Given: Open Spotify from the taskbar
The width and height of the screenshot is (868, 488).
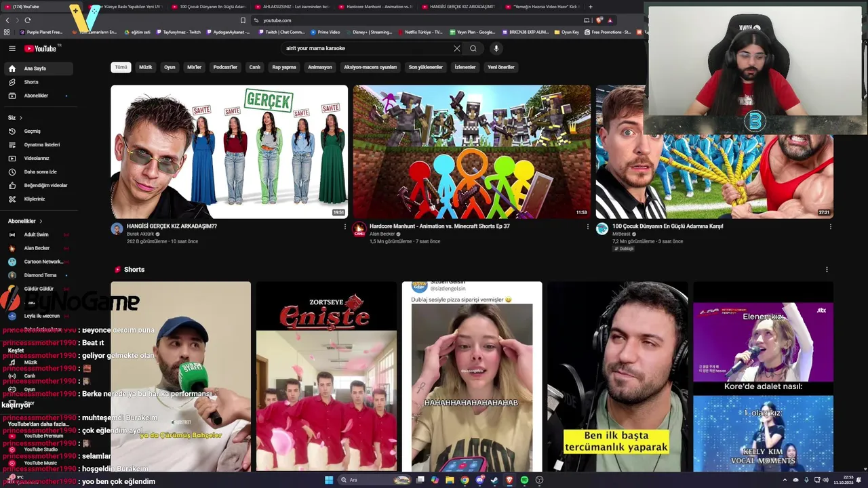Looking at the screenshot, I should pyautogui.click(x=524, y=480).
